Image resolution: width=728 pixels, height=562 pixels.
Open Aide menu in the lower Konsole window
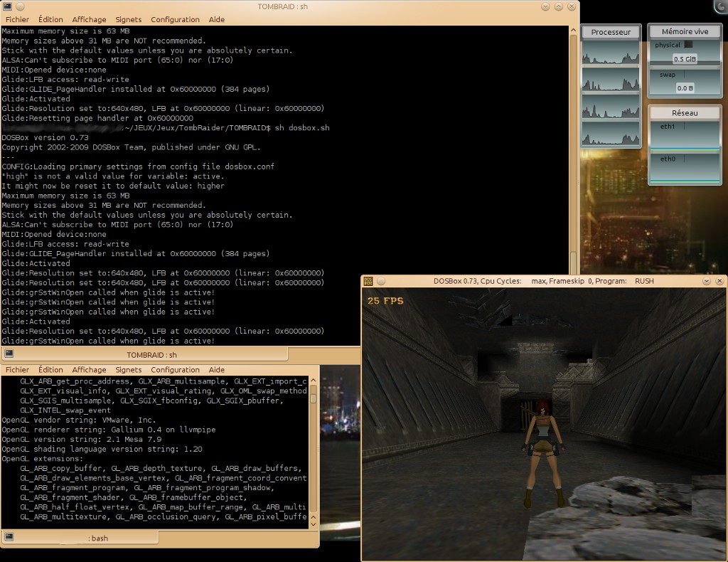[217, 370]
